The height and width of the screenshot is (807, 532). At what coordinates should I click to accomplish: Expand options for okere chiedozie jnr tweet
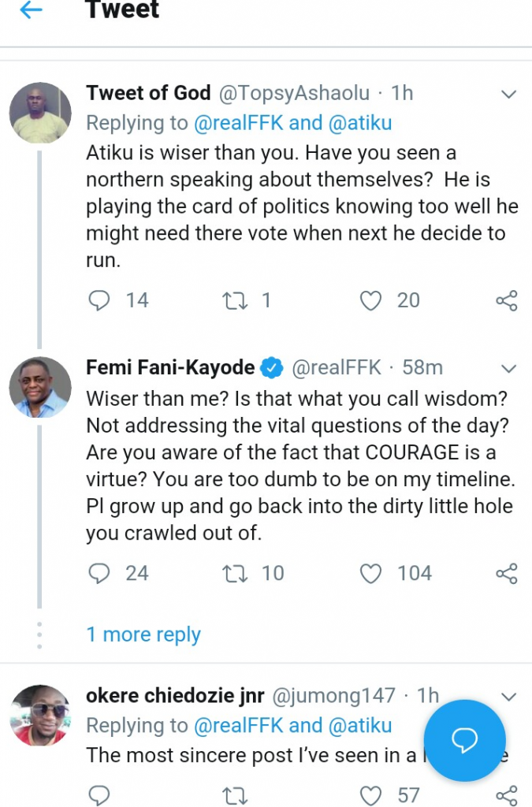509,697
